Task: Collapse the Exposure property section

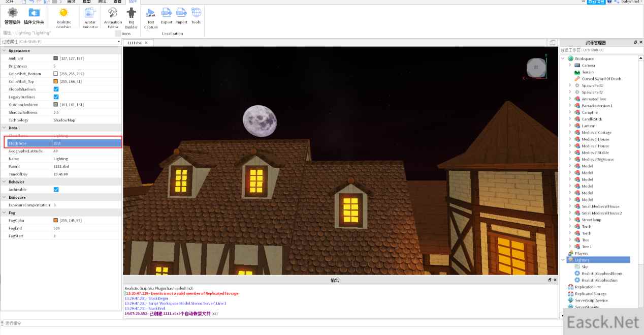Action: pos(4,197)
